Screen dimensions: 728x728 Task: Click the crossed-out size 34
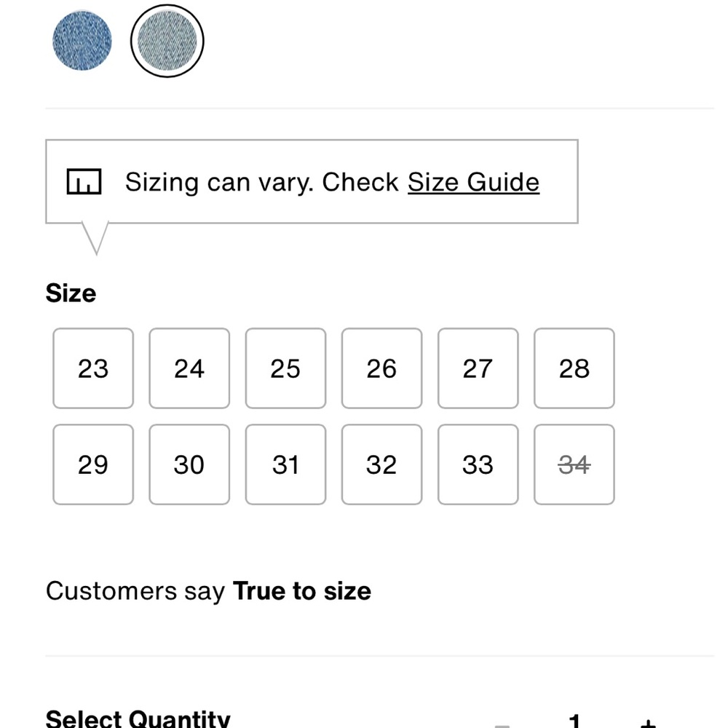pyautogui.click(x=574, y=464)
